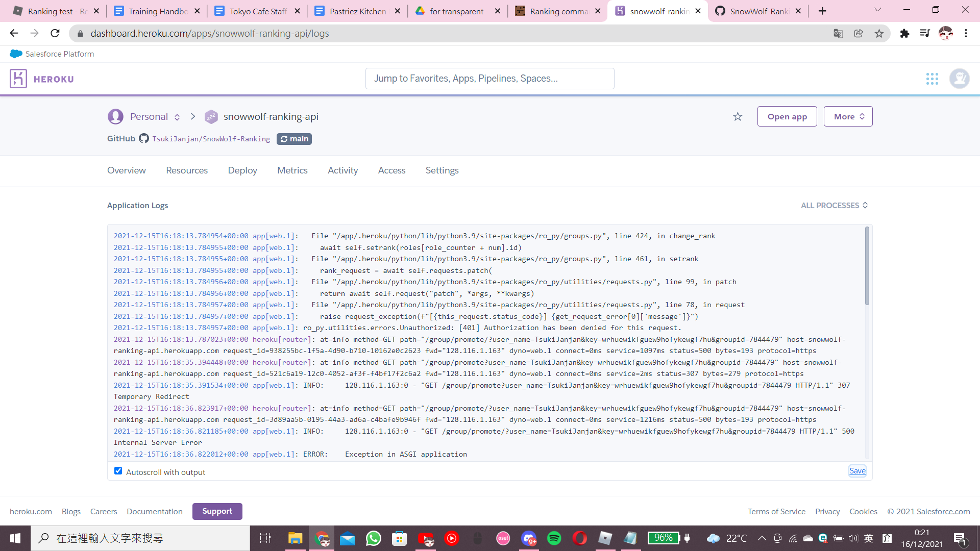The image size is (980, 551).
Task: Click the Support button
Action: coord(217,511)
